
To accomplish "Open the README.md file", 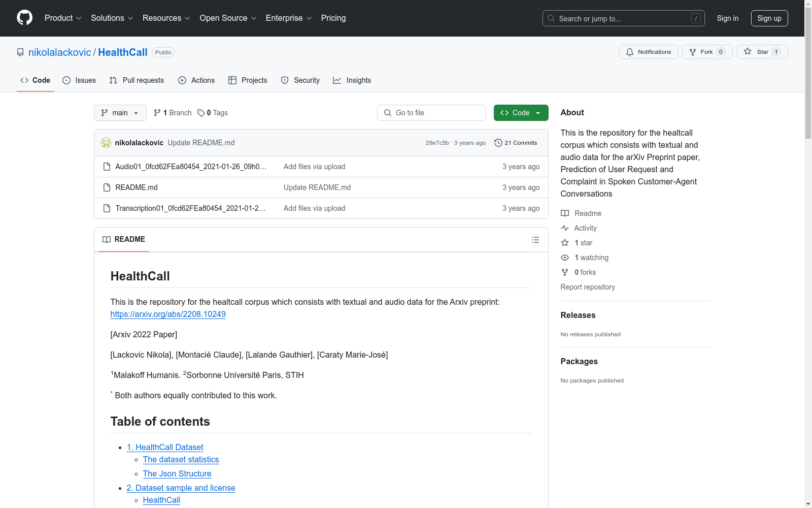I will [137, 187].
